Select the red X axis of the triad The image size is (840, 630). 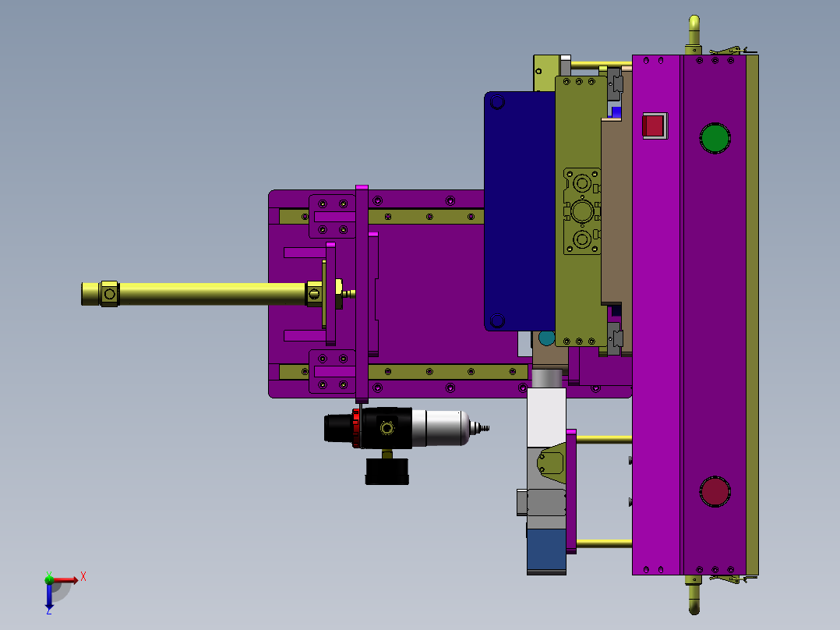pyautogui.click(x=66, y=580)
